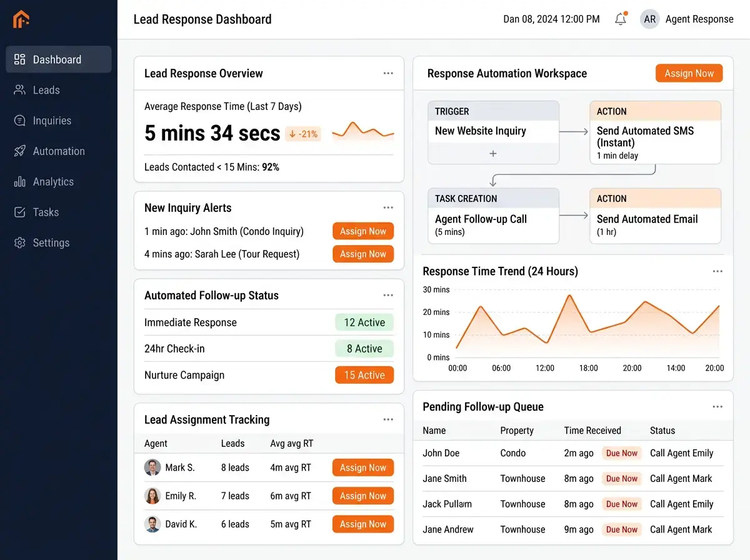
Task: Click the Leads column header
Action: (x=232, y=444)
